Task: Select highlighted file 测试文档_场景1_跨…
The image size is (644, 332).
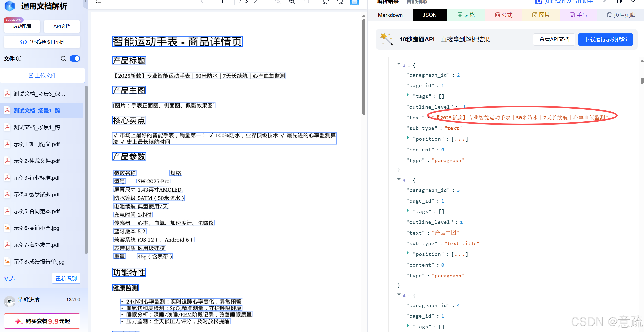Action: (42, 111)
